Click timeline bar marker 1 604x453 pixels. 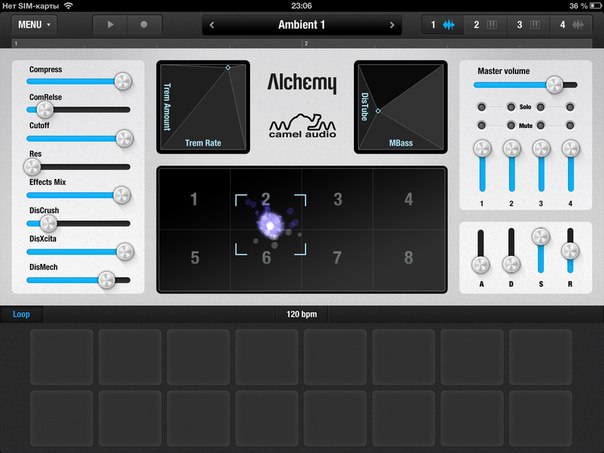click(16, 44)
